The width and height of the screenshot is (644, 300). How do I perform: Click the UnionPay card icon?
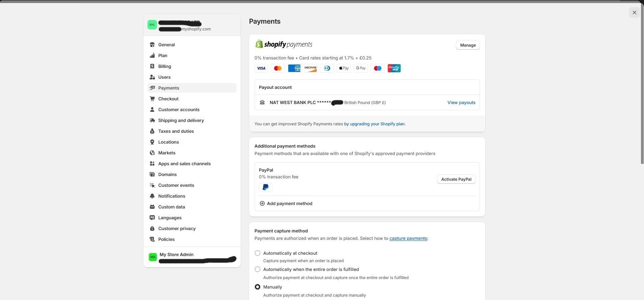[x=394, y=68]
